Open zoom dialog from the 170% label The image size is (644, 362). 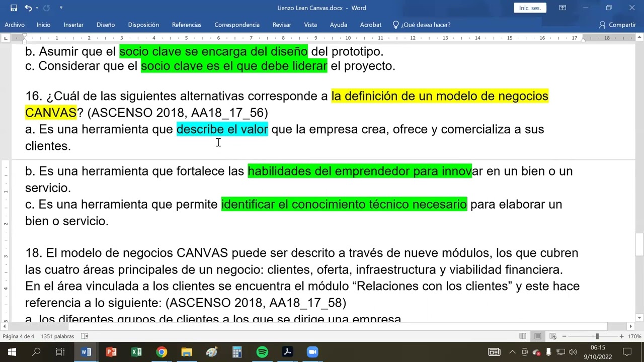click(x=634, y=336)
